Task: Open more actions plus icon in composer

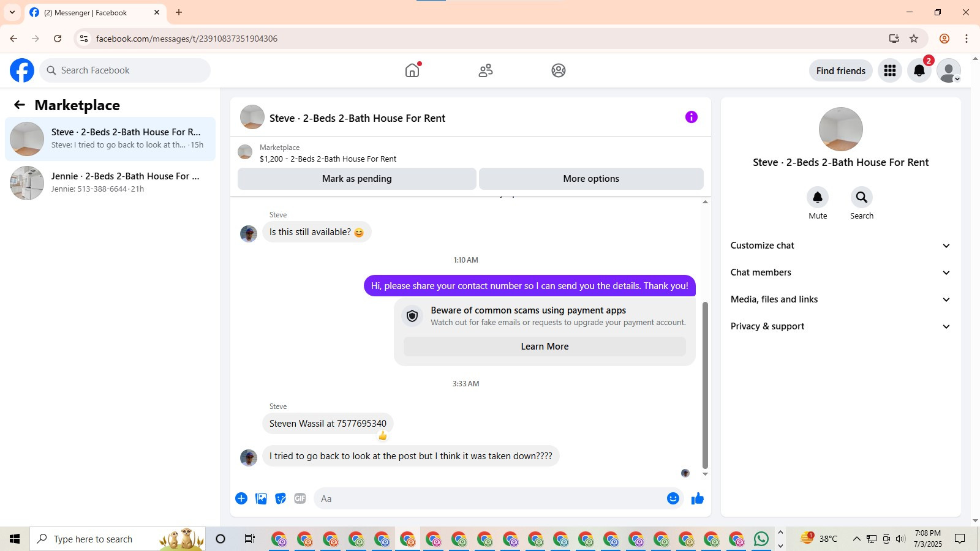Action: [241, 498]
